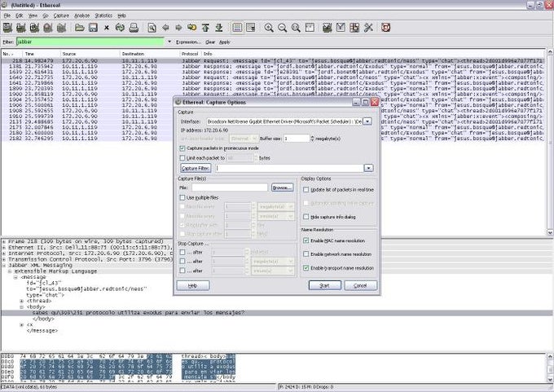Save capture using floppy disk icon
Screen dimensions: 554x392
coord(93,28)
